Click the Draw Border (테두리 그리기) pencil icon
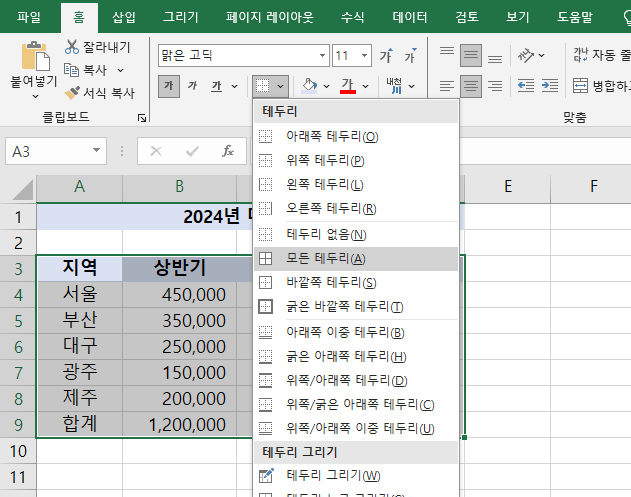The height and width of the screenshot is (497, 631). [266, 476]
